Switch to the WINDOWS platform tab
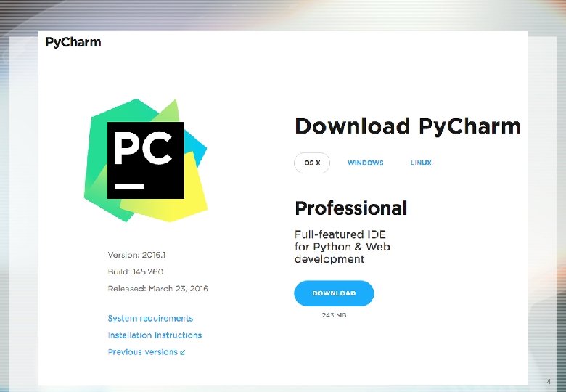566x392 pixels. point(365,163)
